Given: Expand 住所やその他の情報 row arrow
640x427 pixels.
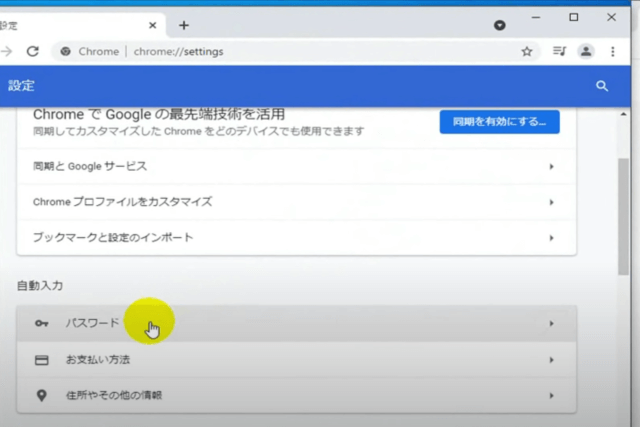Looking at the screenshot, I should click(x=551, y=396).
